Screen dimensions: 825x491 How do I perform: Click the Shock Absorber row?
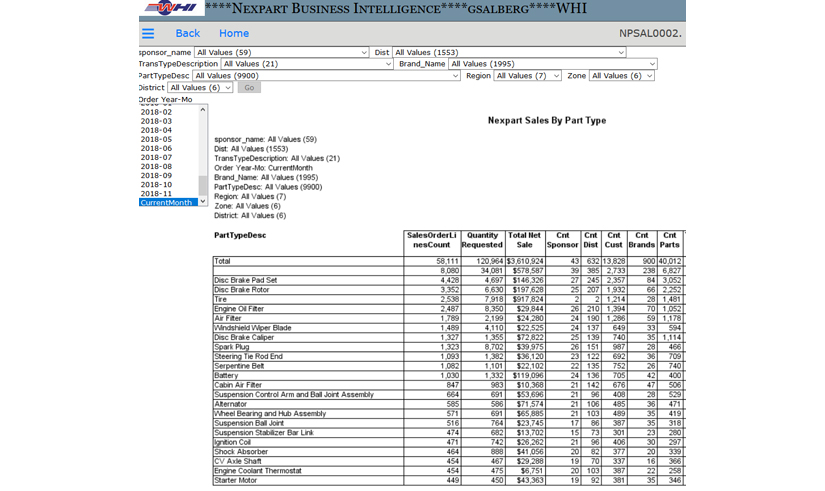pyautogui.click(x=447, y=452)
